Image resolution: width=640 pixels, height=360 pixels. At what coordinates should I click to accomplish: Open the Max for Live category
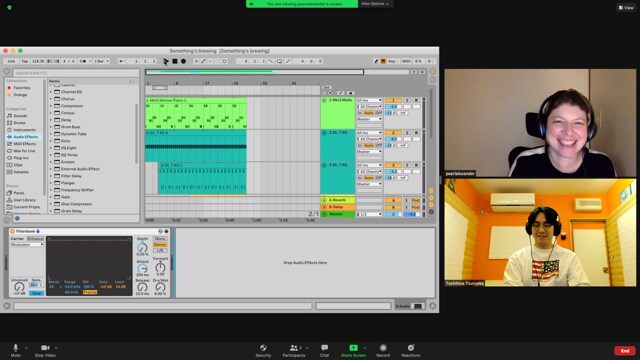pos(24,151)
